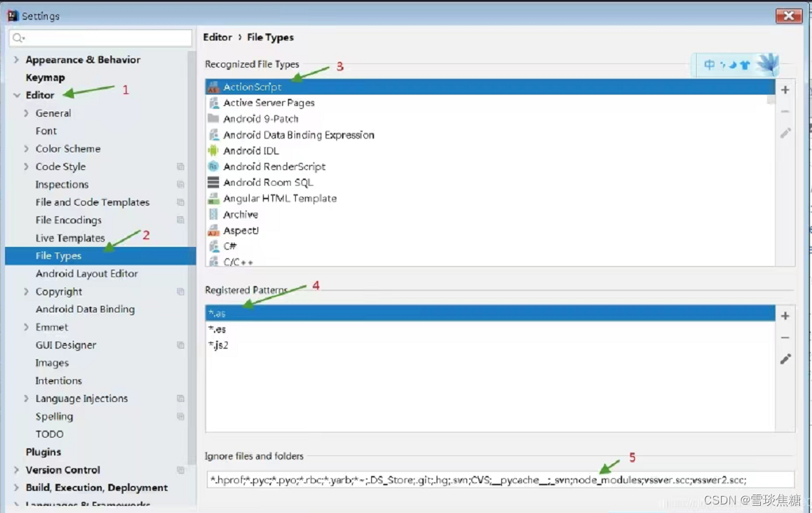Viewport: 812px width, 513px height.
Task: Click project-level icon beside File Encodings
Action: (x=180, y=220)
